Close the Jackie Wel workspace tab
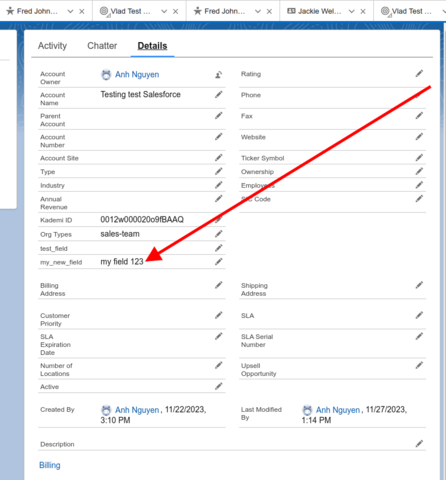Screen dimensions: 446x480 tap(363, 11)
